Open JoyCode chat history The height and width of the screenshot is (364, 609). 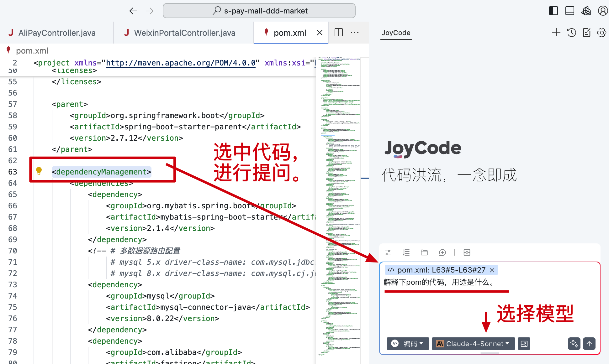coord(571,33)
